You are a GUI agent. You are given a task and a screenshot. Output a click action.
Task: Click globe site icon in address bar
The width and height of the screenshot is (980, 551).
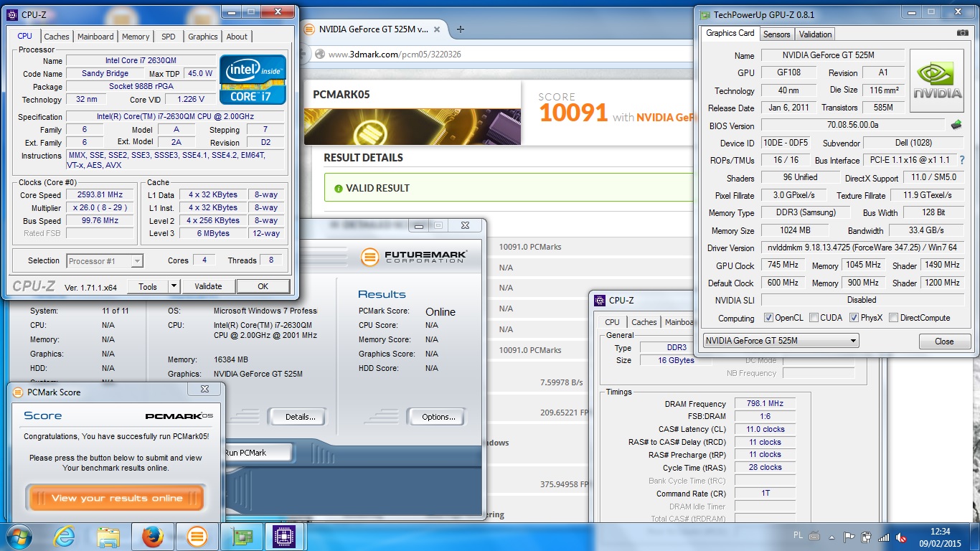[319, 55]
